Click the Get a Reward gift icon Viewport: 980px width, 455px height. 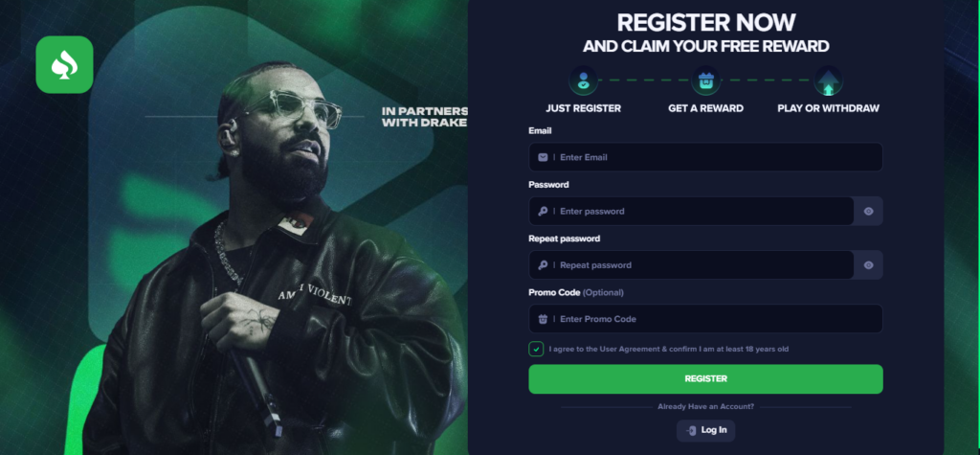705,80
